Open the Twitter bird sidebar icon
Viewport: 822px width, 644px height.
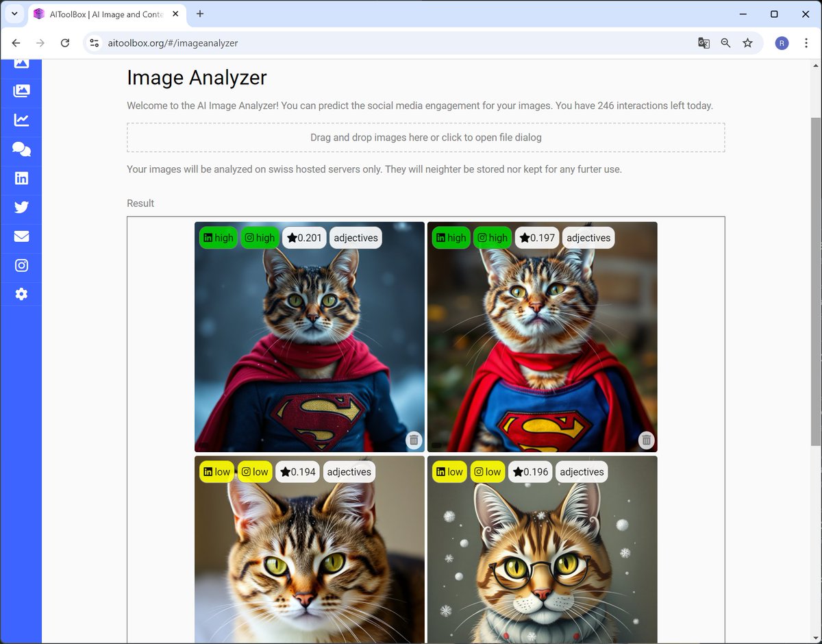click(x=21, y=207)
